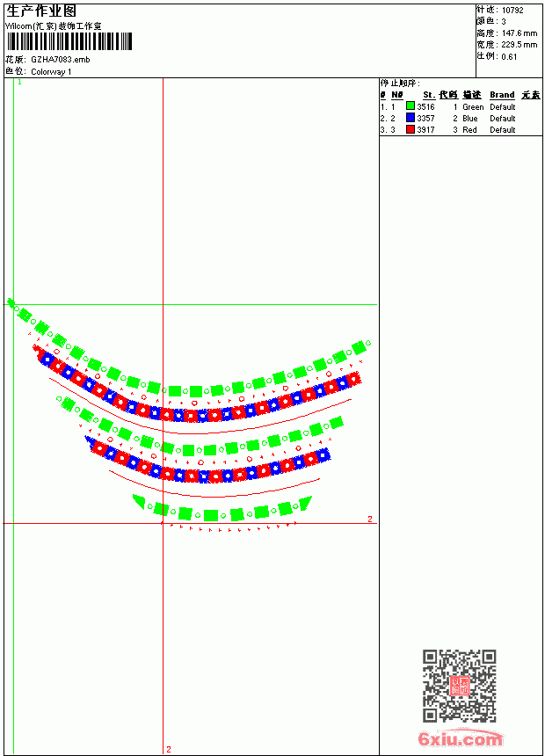Click the GZHA7083.emb file name
The width and height of the screenshot is (545, 756).
click(61, 60)
